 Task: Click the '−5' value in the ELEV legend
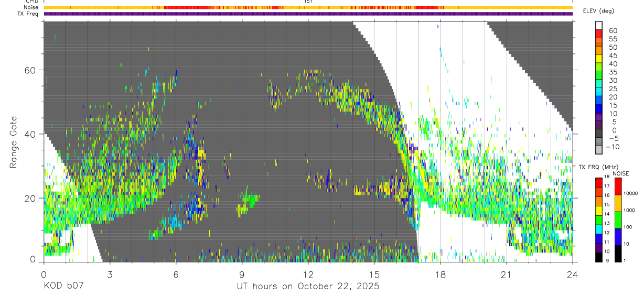click(x=614, y=138)
